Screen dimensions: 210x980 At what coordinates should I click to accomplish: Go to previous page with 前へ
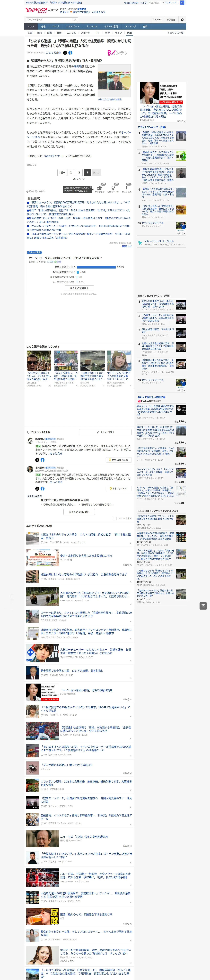[62, 172]
